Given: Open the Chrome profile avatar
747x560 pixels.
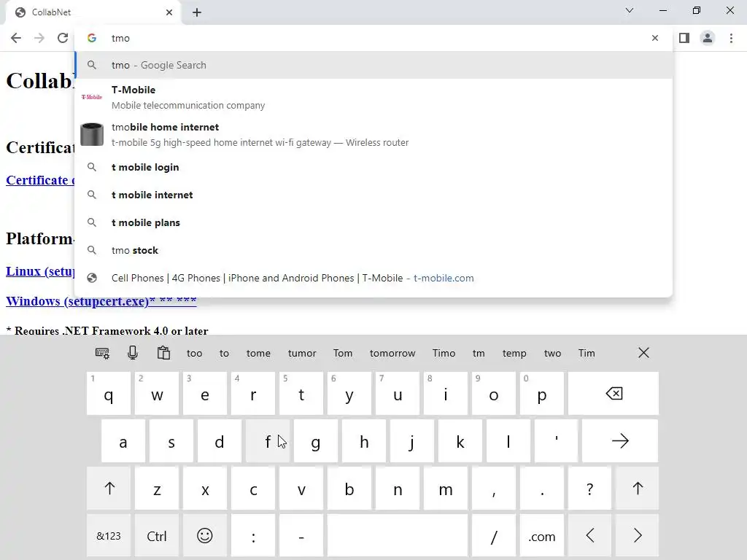Looking at the screenshot, I should click(x=708, y=38).
